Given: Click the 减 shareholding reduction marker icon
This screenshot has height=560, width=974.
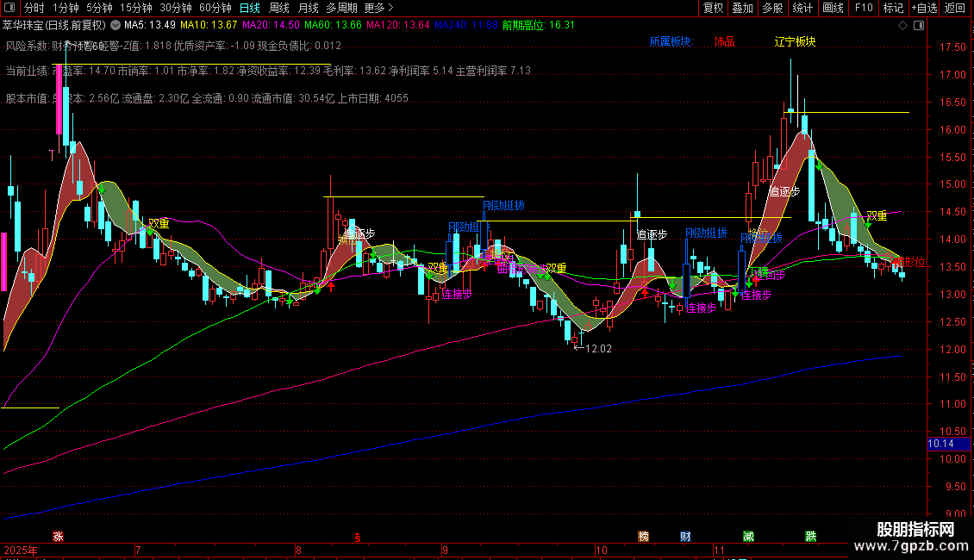Looking at the screenshot, I should point(748,537).
